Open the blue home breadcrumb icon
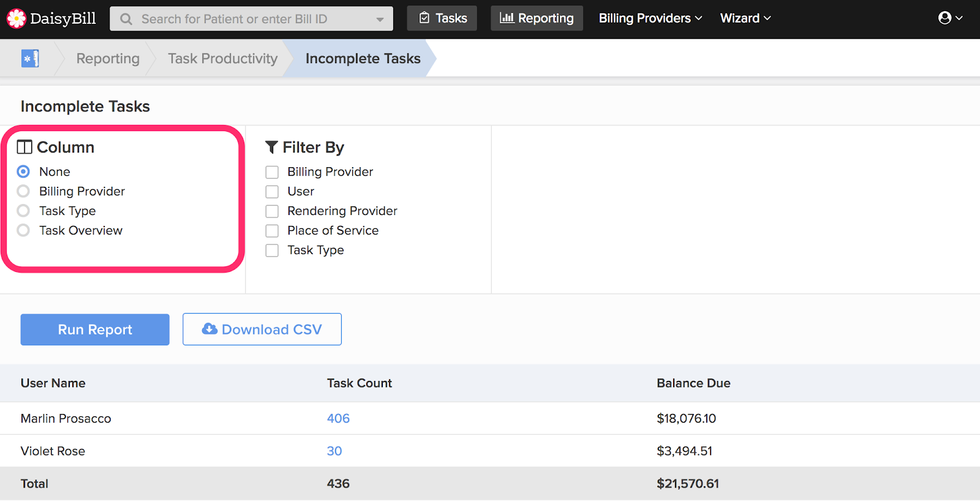Viewport: 980px width, 501px height. pos(30,59)
